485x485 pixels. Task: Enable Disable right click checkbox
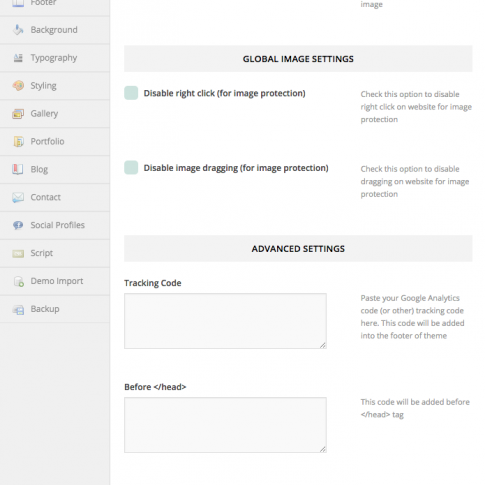pyautogui.click(x=131, y=93)
